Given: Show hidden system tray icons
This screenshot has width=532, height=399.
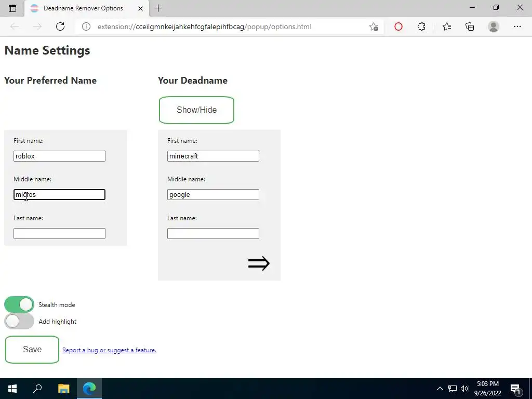Looking at the screenshot, I should pos(440,389).
